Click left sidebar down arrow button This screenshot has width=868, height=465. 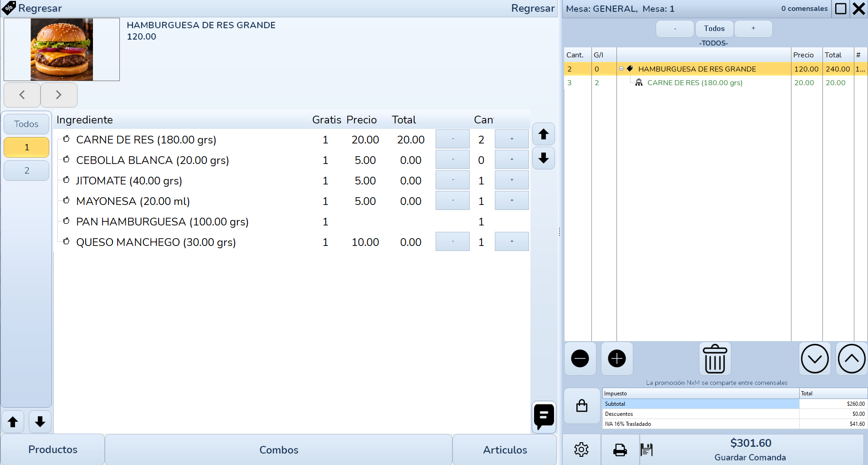coord(40,422)
